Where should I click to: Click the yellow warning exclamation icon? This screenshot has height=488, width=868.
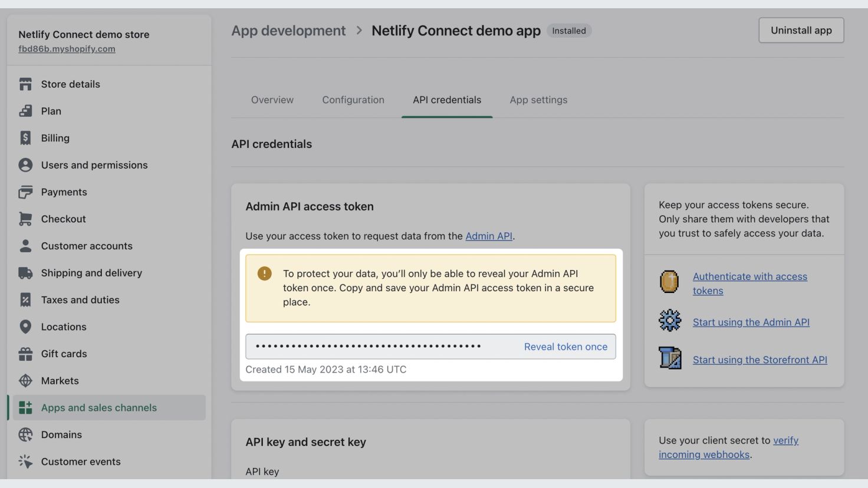click(265, 273)
